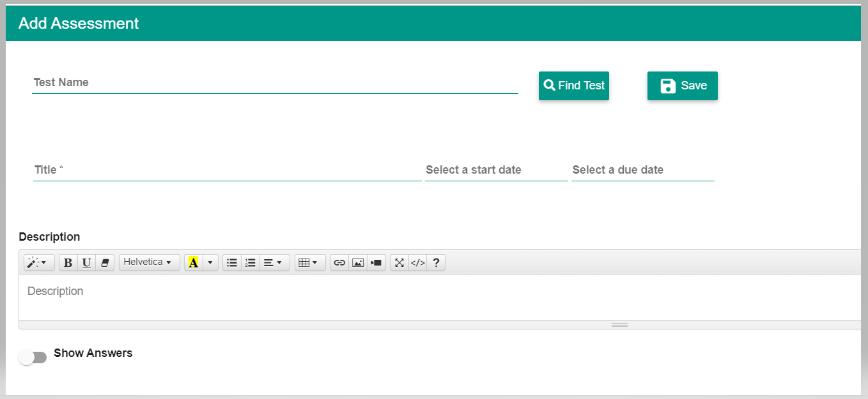Switch editor to fullscreen mode
Screen dimensions: 868x399
[x=399, y=262]
